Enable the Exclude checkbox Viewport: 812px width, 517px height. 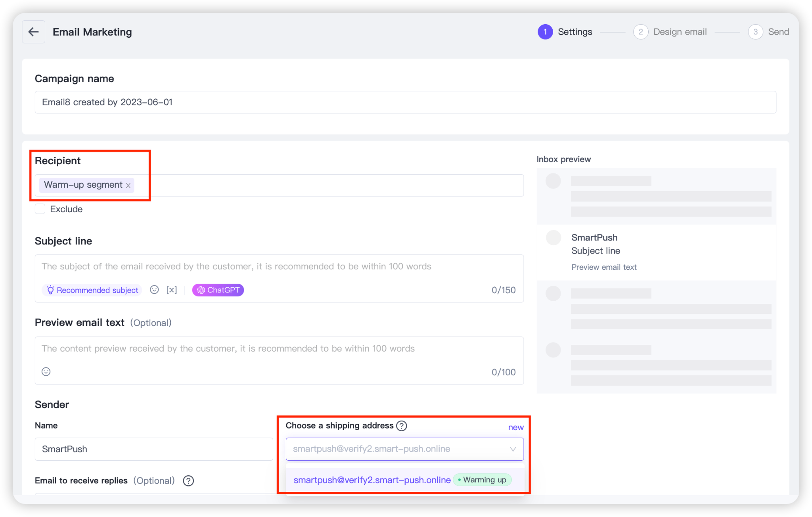click(40, 209)
